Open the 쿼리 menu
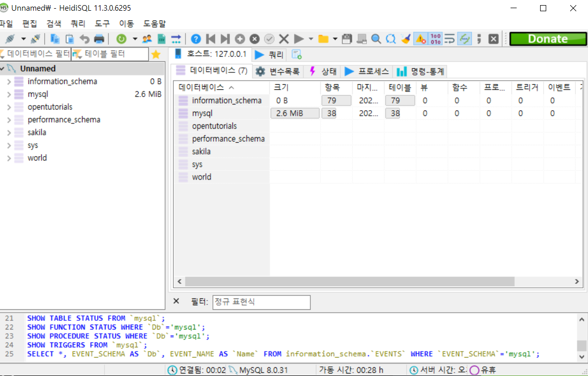Viewport: 588px width, 376px height. [x=78, y=23]
